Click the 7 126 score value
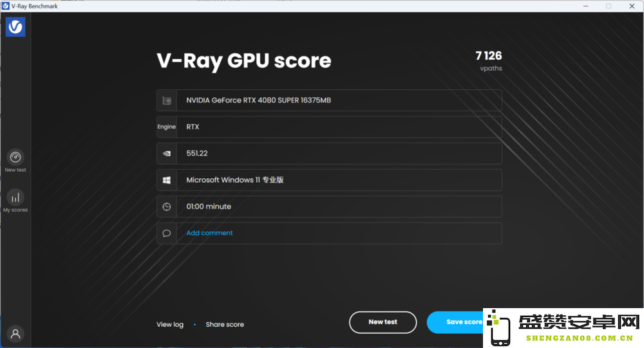644x348 pixels. [488, 56]
